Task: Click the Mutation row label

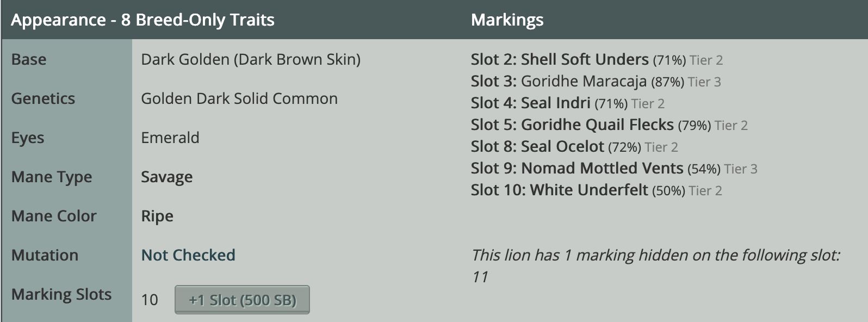Action: (45, 255)
